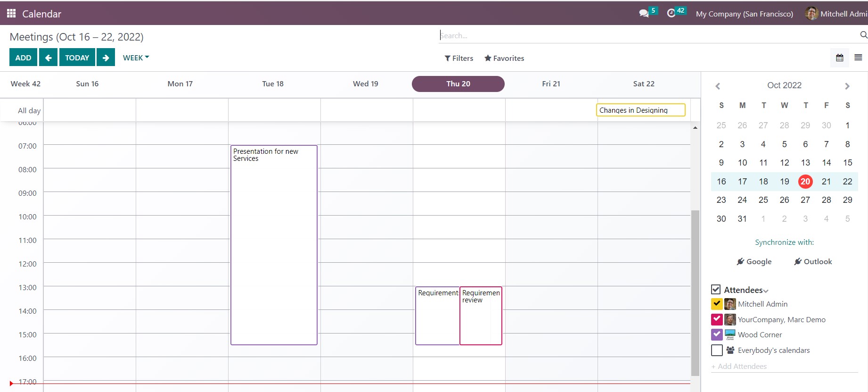This screenshot has height=392, width=868.
Task: Click the search magnifier icon
Action: (863, 35)
